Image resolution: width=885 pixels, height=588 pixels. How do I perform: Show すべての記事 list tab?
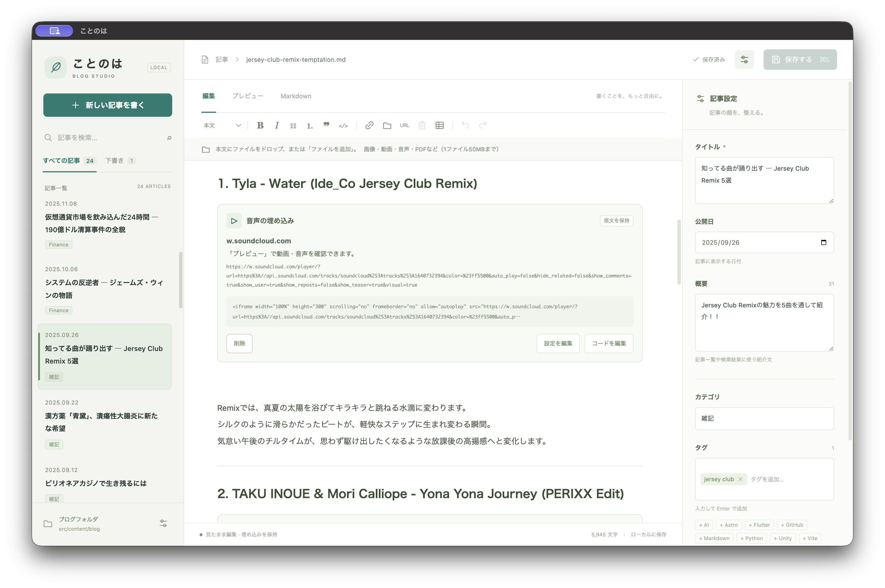pyautogui.click(x=70, y=161)
